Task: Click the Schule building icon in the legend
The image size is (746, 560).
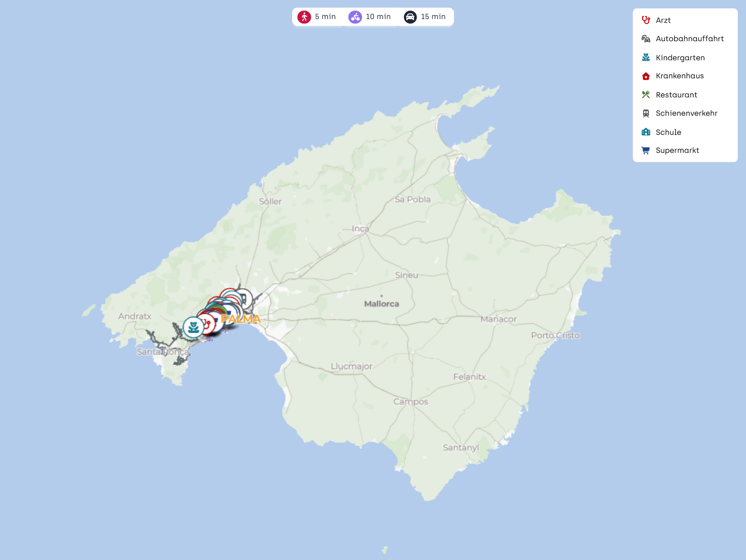Action: pos(646,132)
